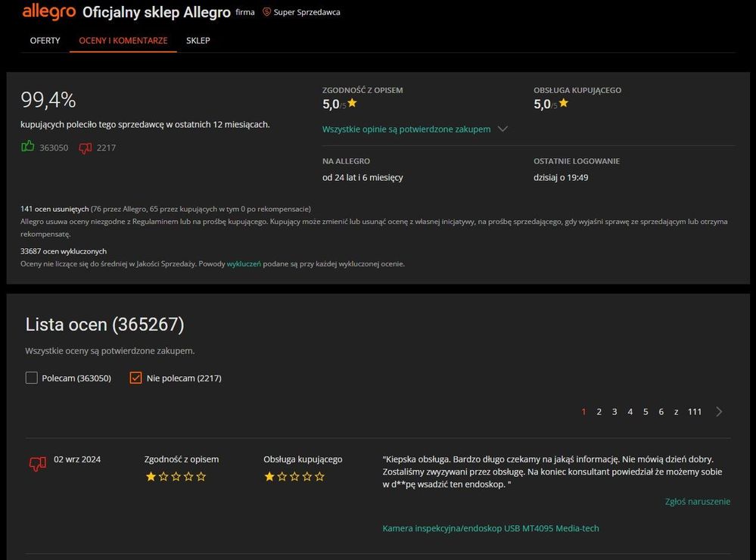Open the Allegro logo homepage link
The image size is (756, 560).
[48, 11]
